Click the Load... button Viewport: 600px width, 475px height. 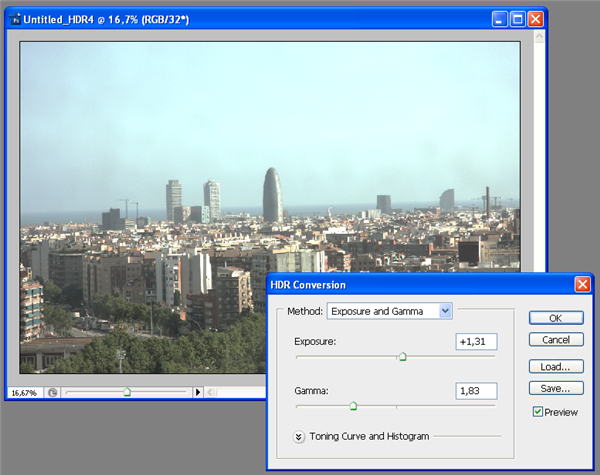click(555, 366)
